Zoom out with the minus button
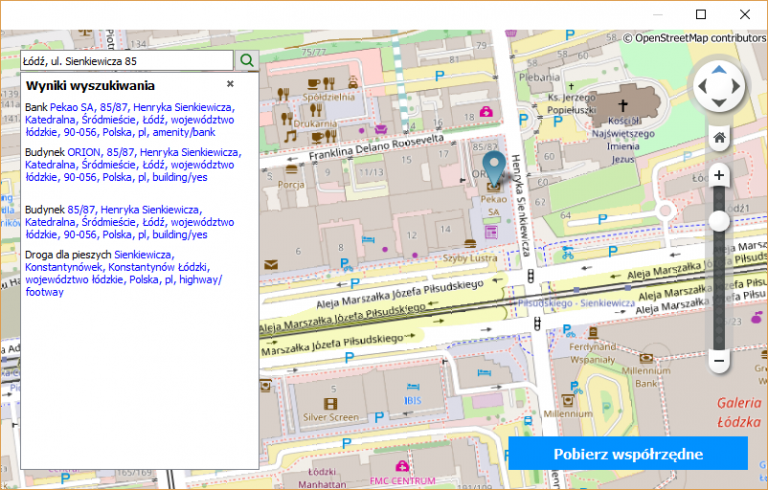Screen dimensions: 768x490 [x=718, y=360]
